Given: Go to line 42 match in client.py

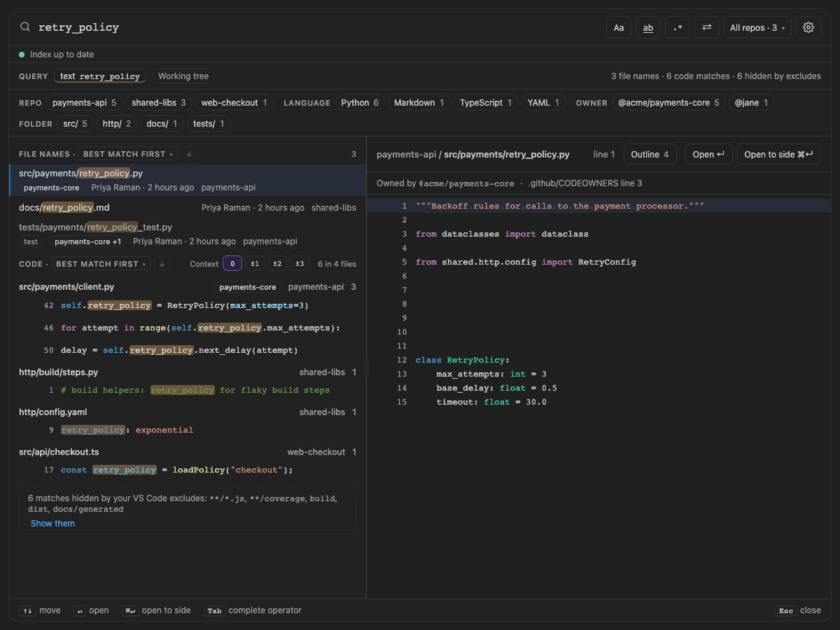Looking at the screenshot, I should (188, 306).
